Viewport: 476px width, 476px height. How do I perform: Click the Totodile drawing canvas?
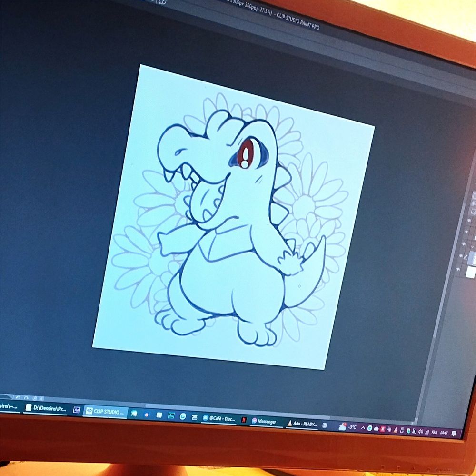[234, 217]
